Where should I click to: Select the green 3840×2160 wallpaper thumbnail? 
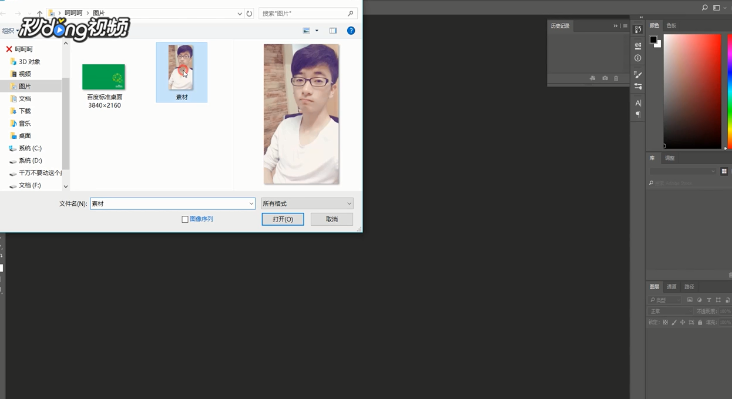point(104,77)
